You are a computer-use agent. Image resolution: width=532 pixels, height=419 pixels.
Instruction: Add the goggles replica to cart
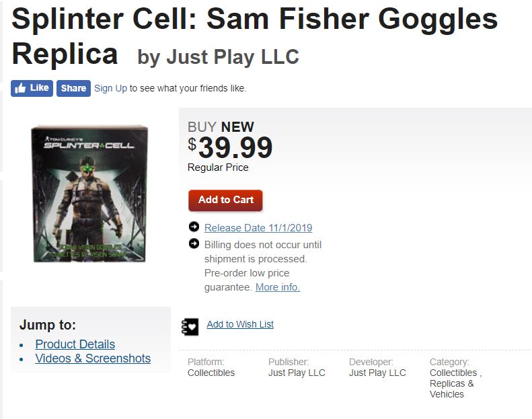coord(225,200)
